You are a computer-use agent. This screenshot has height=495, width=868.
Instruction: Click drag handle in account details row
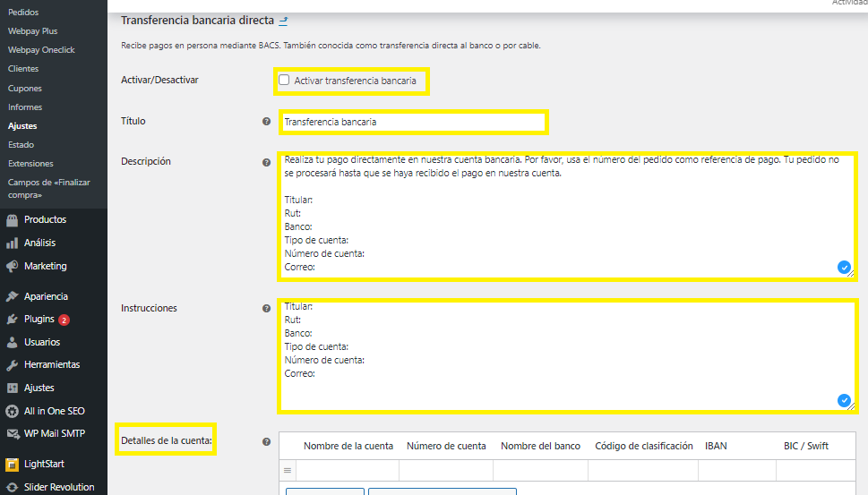[x=288, y=470]
